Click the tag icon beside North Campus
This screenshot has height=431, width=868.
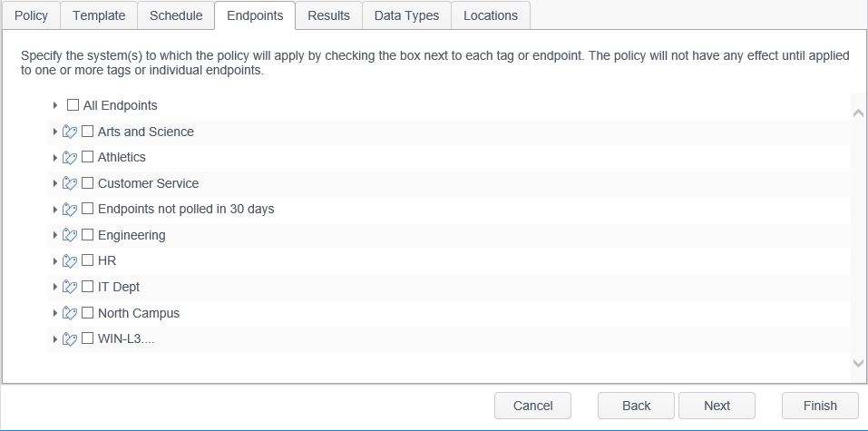(x=70, y=313)
